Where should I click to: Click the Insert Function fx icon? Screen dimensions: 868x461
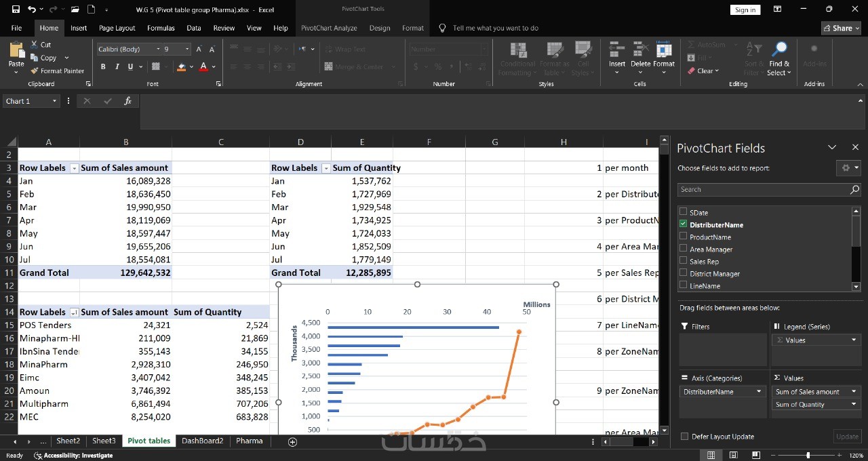tap(127, 101)
